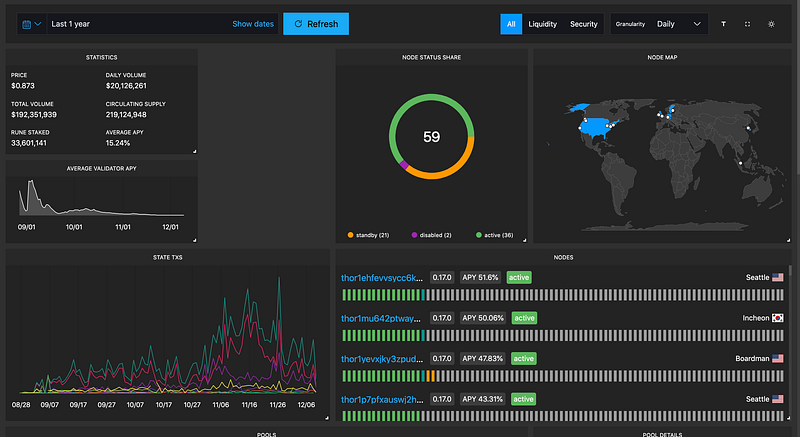Expand the date preset chevron beside calendar
800x437 pixels.
click(38, 24)
